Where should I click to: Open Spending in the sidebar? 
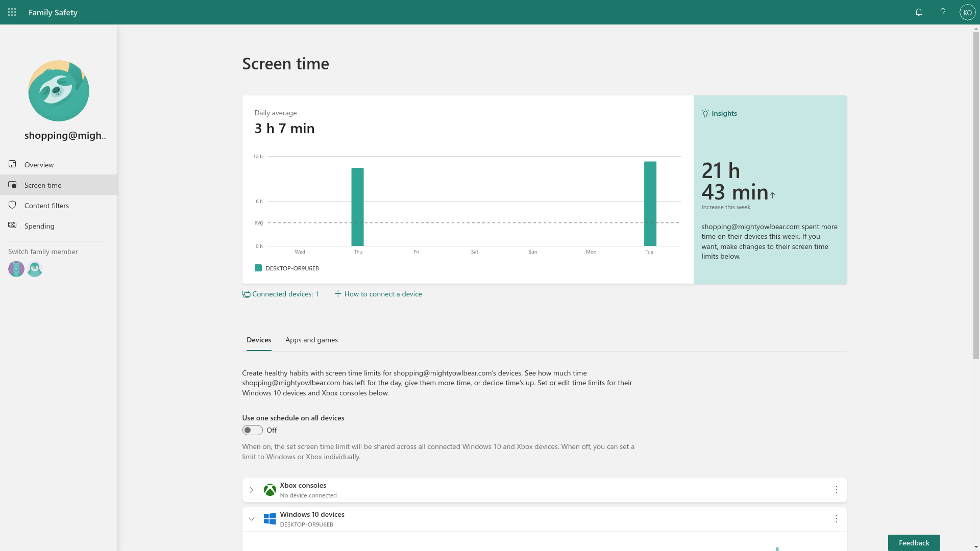(x=59, y=226)
